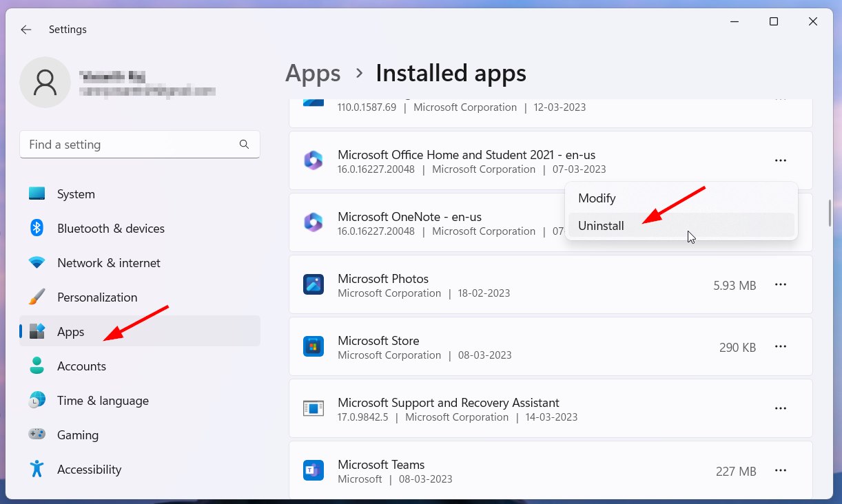Open Apps settings category
The height and width of the screenshot is (504, 842).
pos(140,331)
